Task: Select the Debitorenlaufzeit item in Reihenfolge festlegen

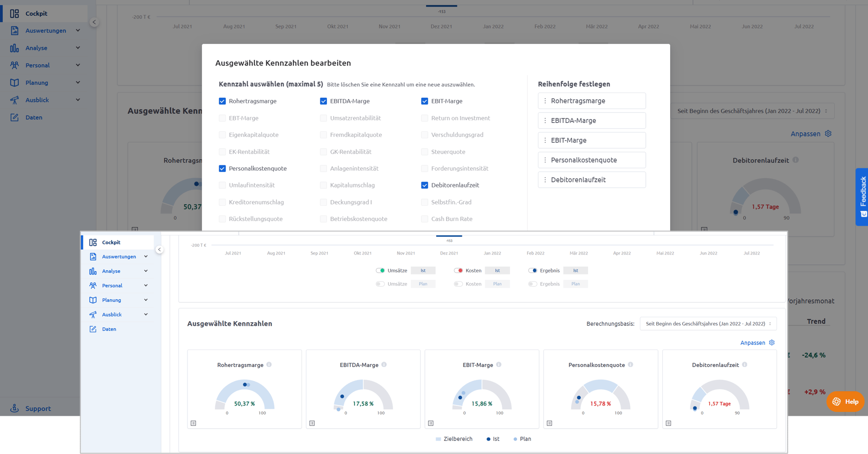Action: (x=592, y=180)
